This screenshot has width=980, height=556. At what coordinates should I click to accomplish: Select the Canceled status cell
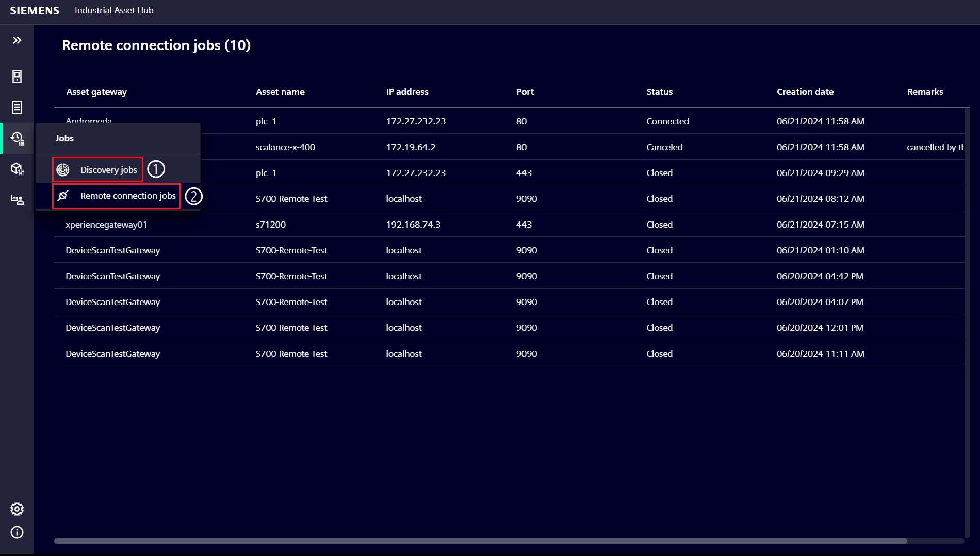[x=664, y=147]
